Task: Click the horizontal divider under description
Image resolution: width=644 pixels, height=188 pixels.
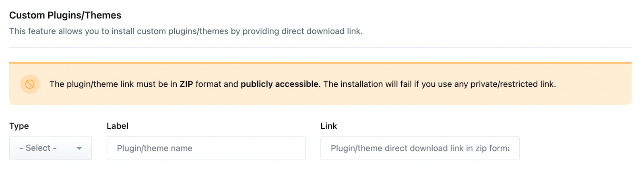Action: click(320, 47)
